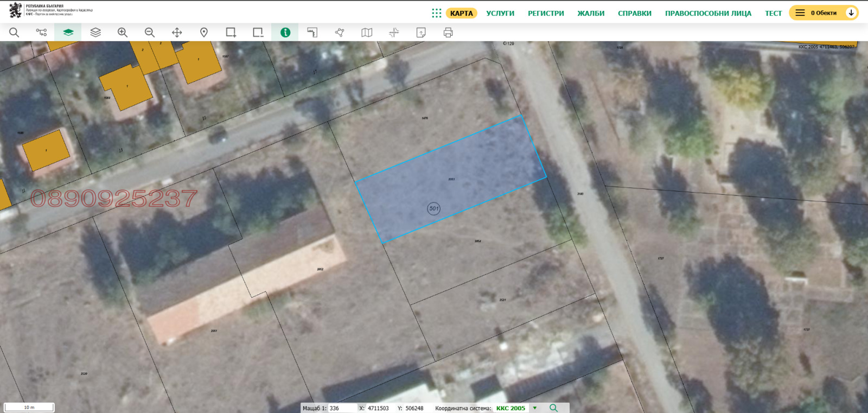Viewport: 868px width, 413px height.
Task: Toggle the green information tool
Action: click(x=285, y=33)
